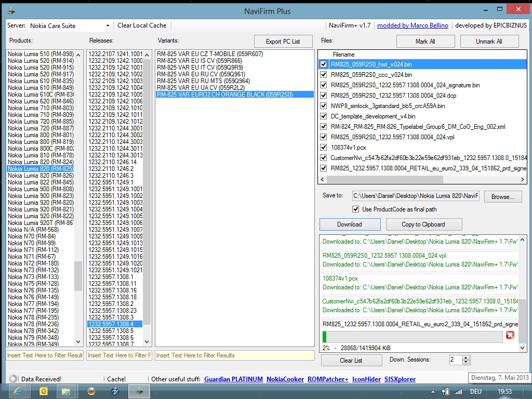Increase the Down. Sessions value with up arrow
This screenshot has height=399, width=532.
[466, 357]
